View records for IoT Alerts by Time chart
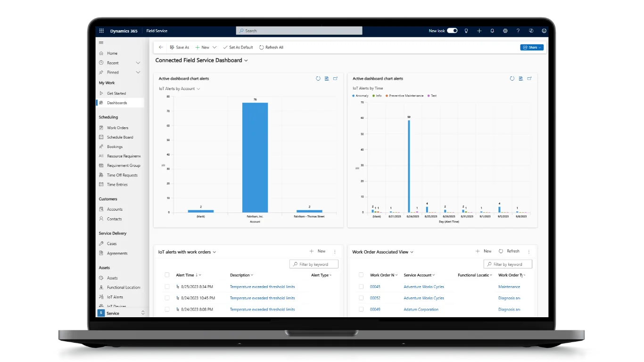Image resolution: width=644 pixels, height=362 pixels. coord(520,79)
